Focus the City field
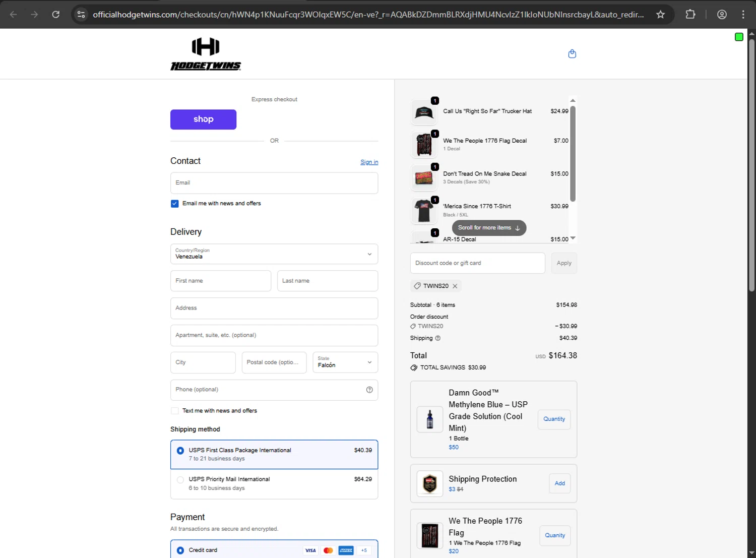756x558 pixels. tap(203, 362)
